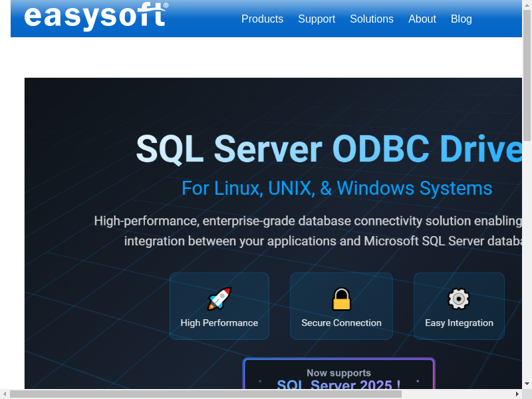This screenshot has width=532, height=399.
Task: Open the Solutions menu
Action: [x=372, y=19]
